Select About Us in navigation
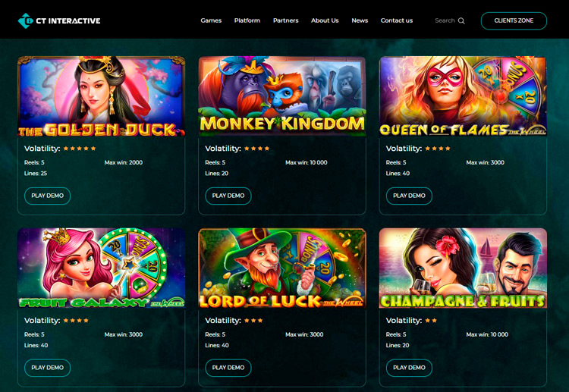The height and width of the screenshot is (392, 569). pos(325,20)
